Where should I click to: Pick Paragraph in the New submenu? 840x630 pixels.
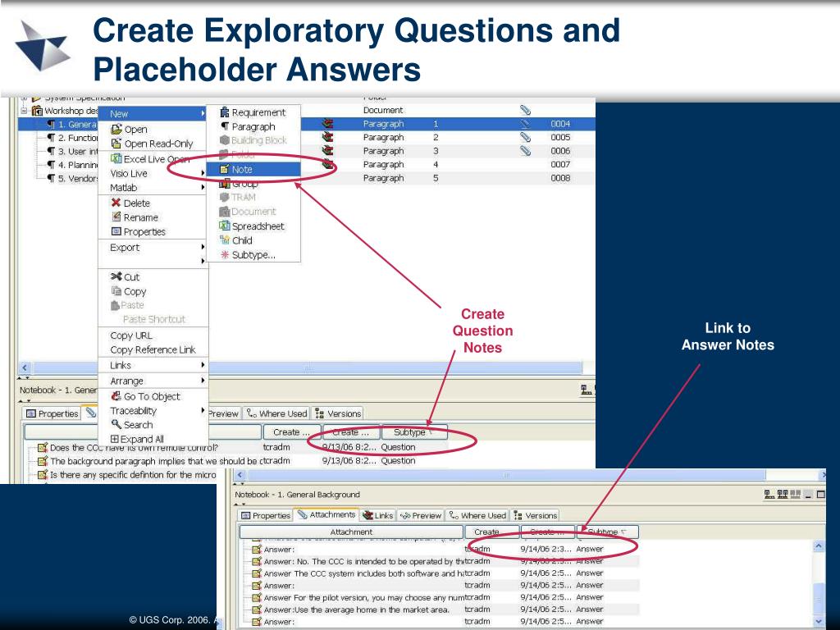(x=254, y=127)
